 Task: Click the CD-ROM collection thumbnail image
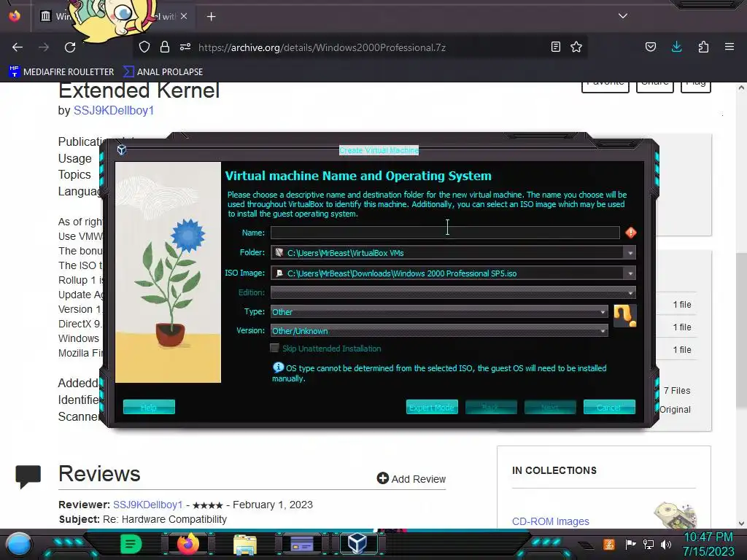click(x=675, y=516)
